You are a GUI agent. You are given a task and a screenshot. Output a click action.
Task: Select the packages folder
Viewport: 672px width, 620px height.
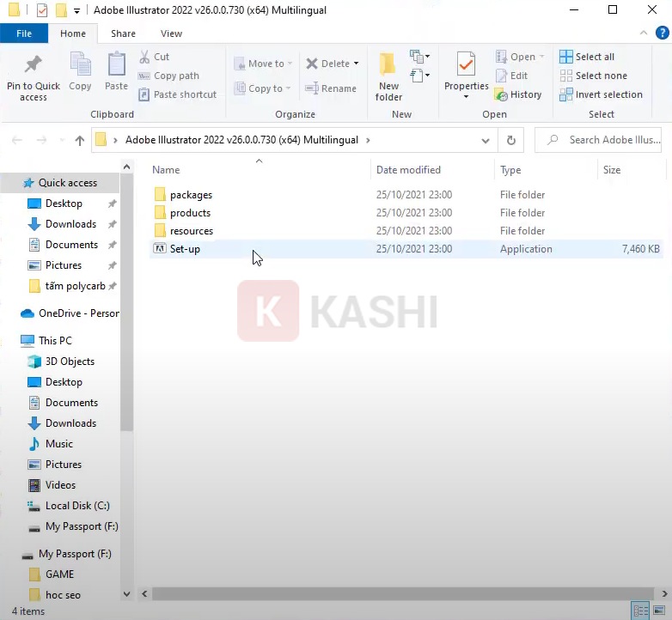coord(191,195)
